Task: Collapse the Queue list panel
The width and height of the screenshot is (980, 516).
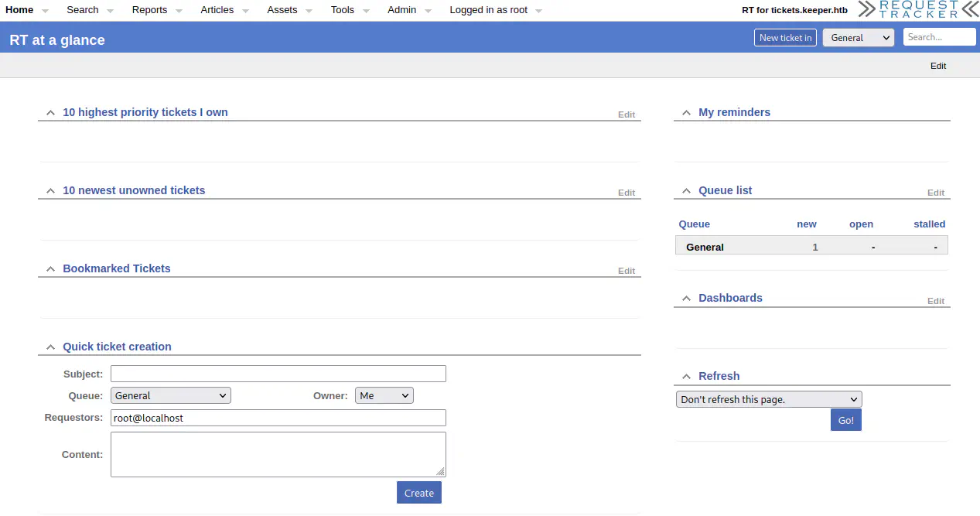Action: tap(686, 191)
